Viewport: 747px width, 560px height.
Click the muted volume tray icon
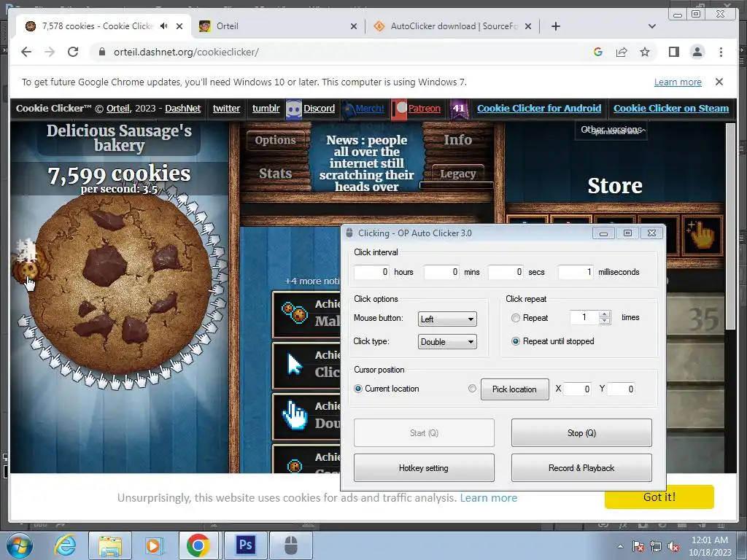click(673, 546)
